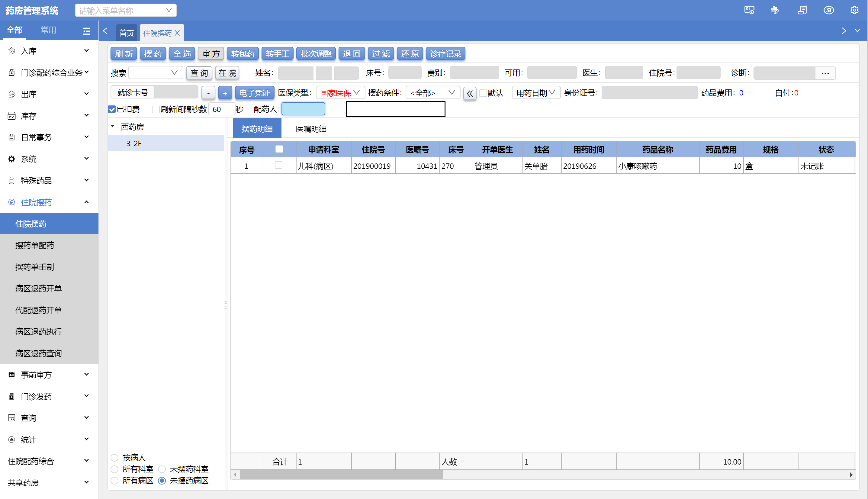Click the SI card with eye icon
This screenshot has width=868, height=499.
click(x=749, y=10)
